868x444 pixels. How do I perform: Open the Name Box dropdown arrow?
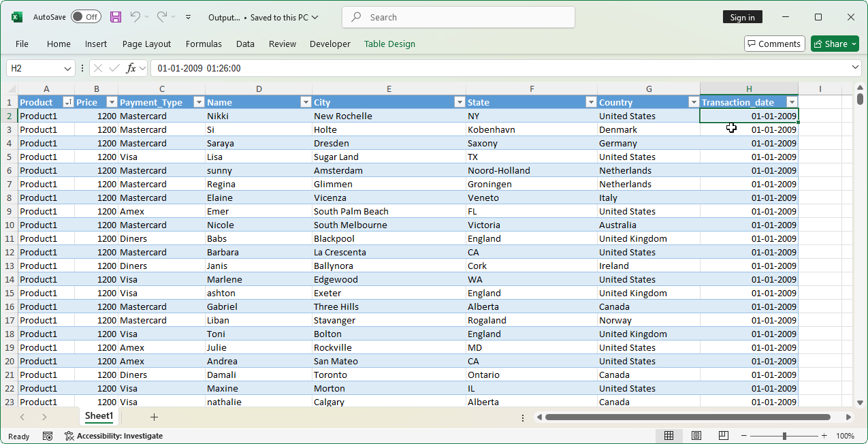click(67, 68)
